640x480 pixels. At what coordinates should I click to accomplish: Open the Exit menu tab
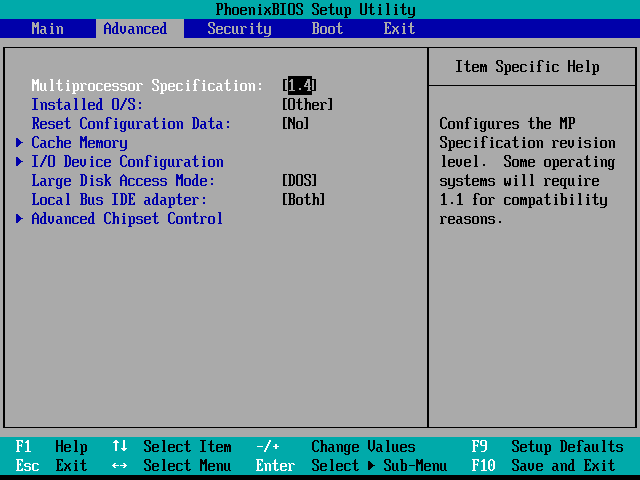click(x=399, y=29)
